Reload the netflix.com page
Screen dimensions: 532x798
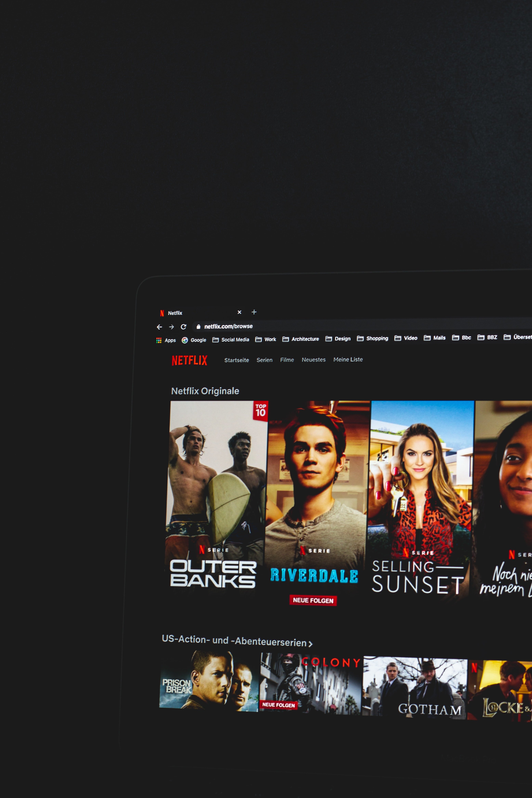[x=184, y=327]
